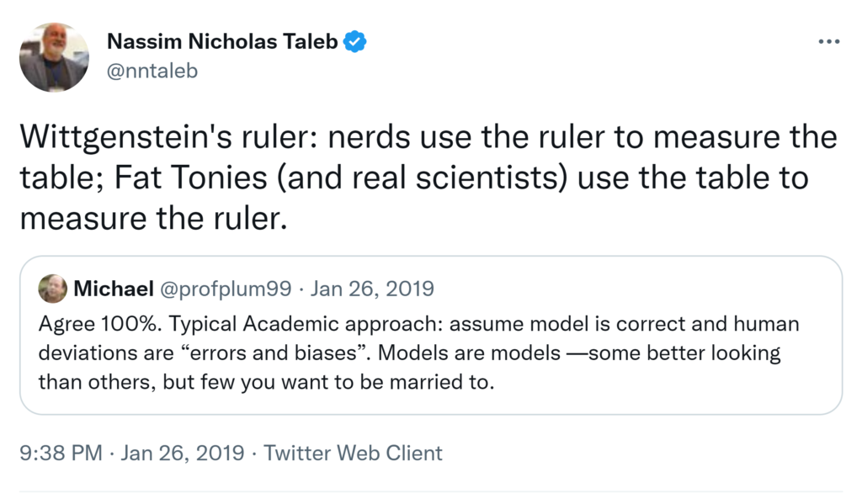
Task: Click the @nntaleb handle
Action: click(152, 71)
